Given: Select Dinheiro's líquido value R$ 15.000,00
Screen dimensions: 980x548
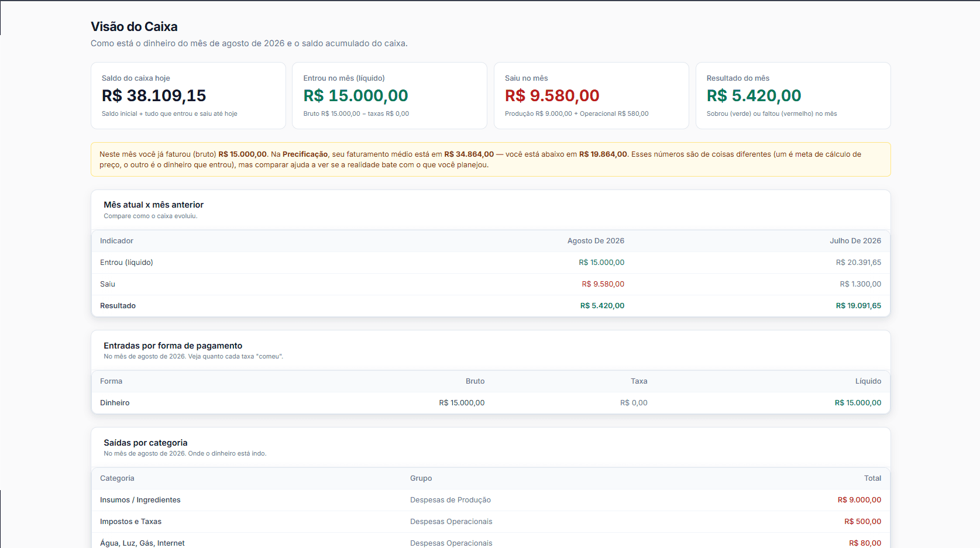Looking at the screenshot, I should click(x=858, y=403).
